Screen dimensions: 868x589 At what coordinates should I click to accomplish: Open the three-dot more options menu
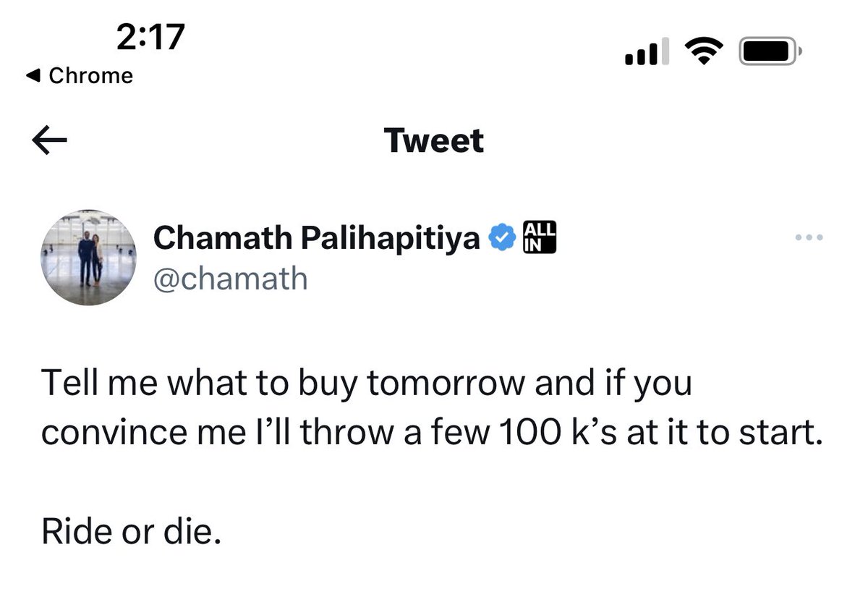click(809, 237)
